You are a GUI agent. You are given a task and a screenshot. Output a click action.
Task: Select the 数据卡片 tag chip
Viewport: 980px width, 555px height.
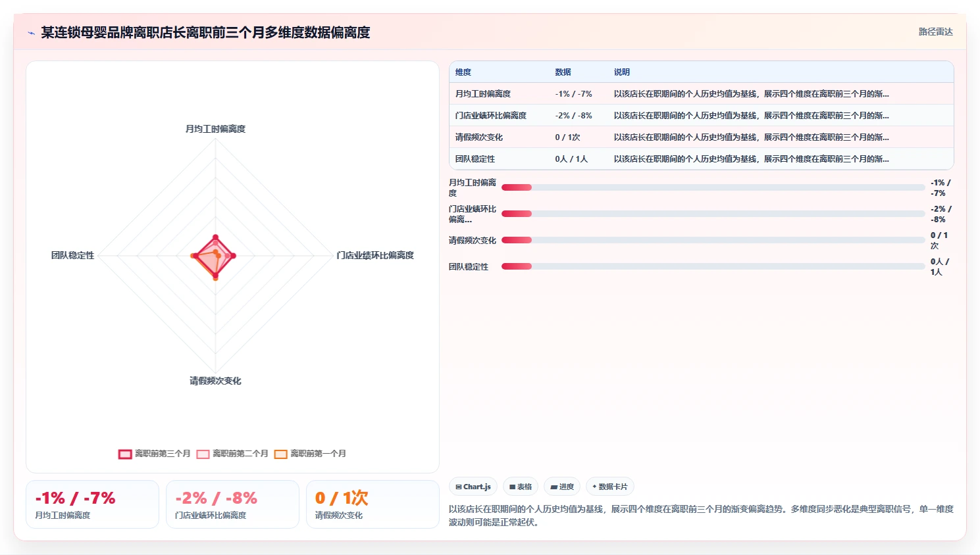(x=609, y=487)
